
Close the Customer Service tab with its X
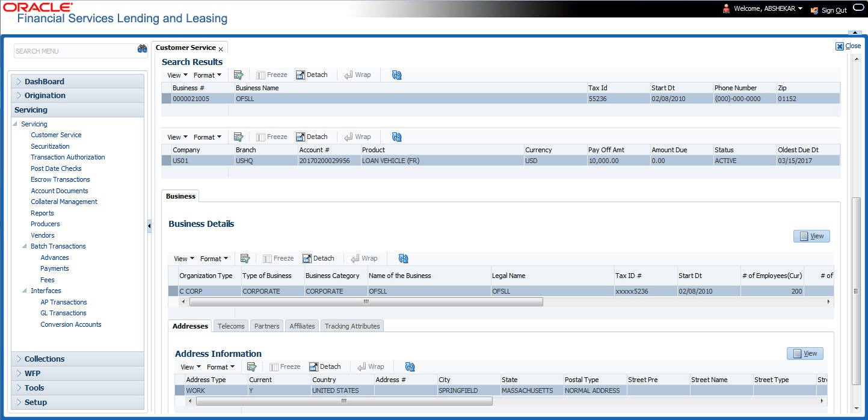(221, 49)
